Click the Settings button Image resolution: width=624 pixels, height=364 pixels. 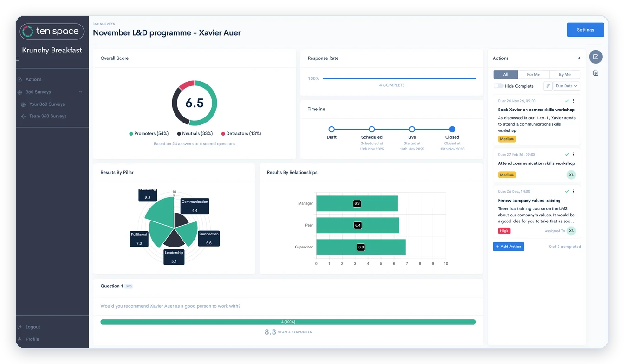pyautogui.click(x=585, y=30)
